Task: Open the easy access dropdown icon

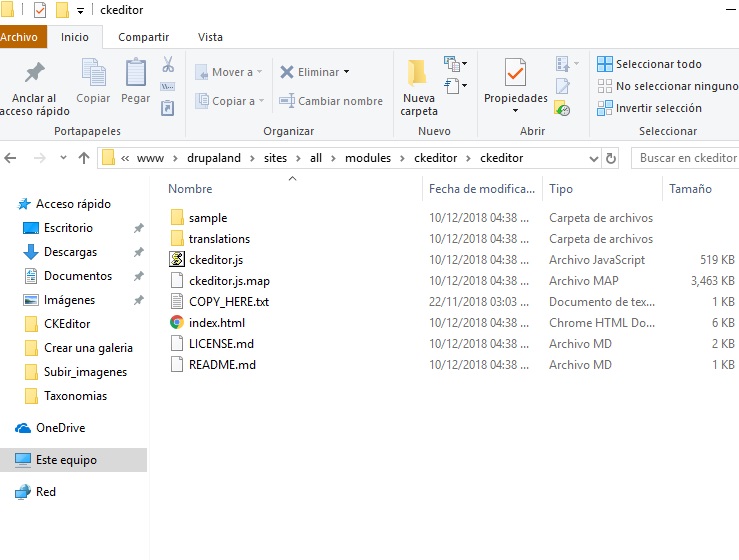Action: coord(455,86)
